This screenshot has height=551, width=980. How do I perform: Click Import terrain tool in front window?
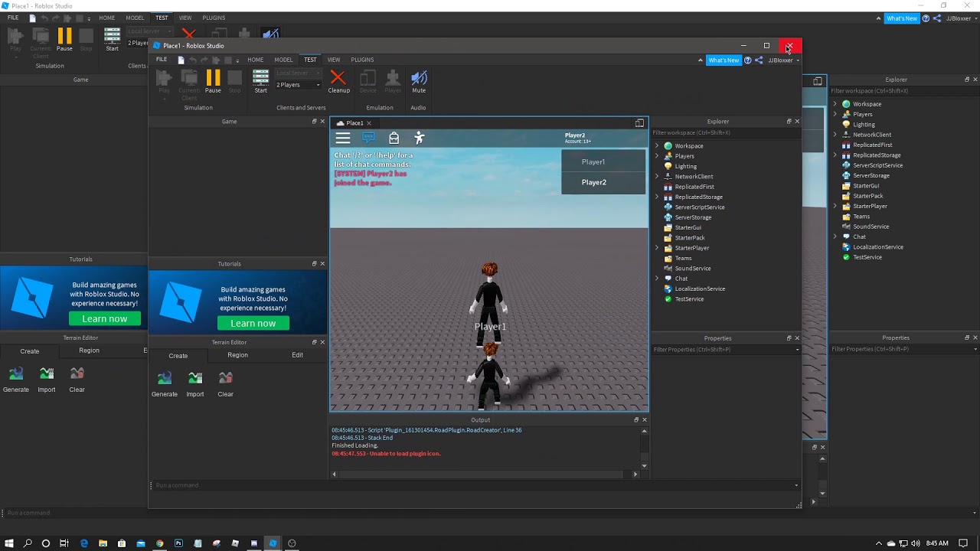point(195,383)
